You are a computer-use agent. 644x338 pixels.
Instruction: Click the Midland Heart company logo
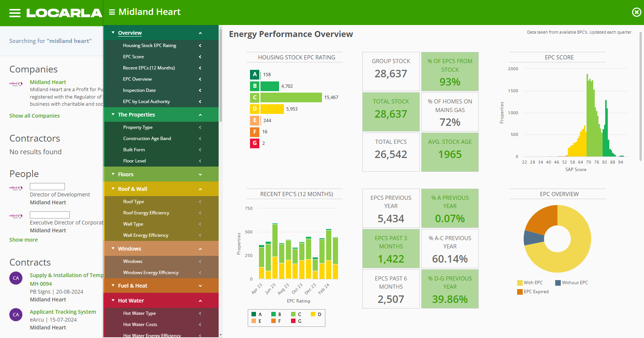pyautogui.click(x=16, y=84)
